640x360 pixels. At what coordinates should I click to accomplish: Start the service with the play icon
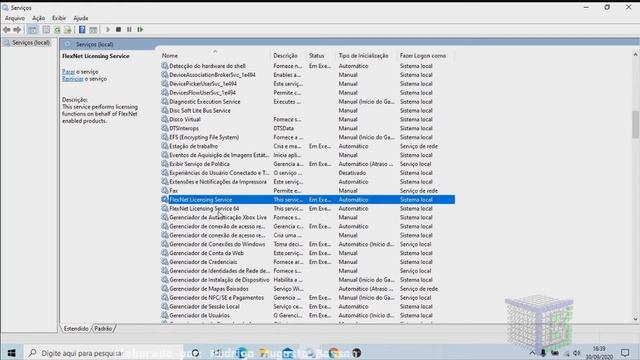(x=108, y=29)
